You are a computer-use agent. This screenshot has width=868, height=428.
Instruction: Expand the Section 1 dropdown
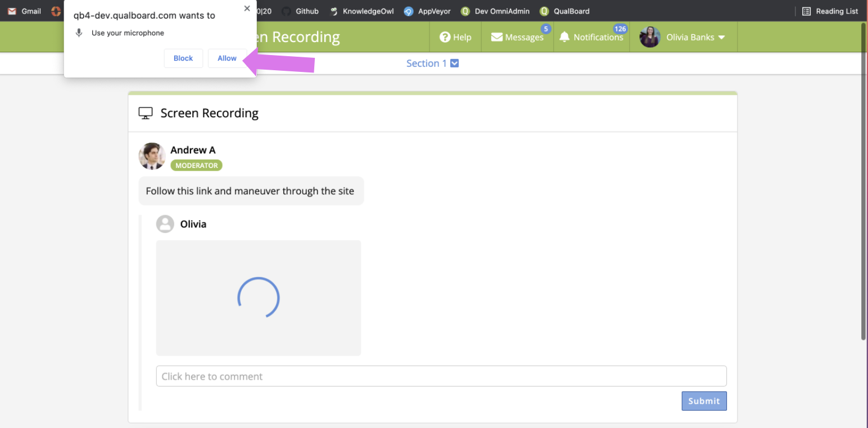432,63
